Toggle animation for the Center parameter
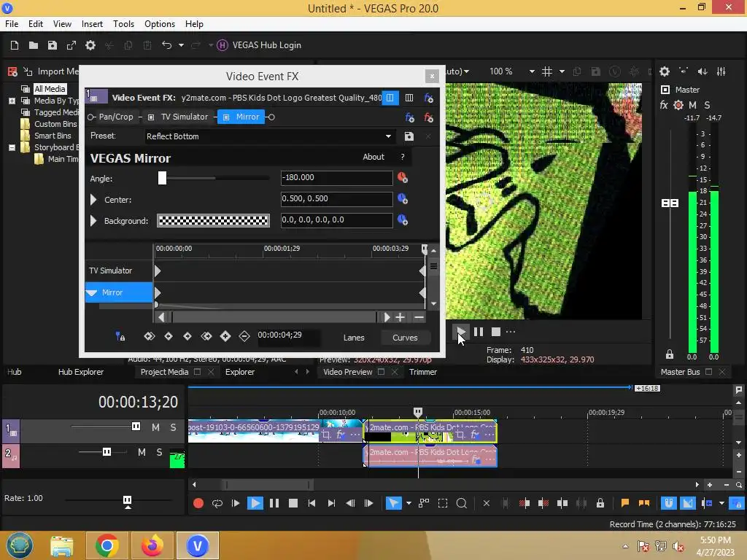The height and width of the screenshot is (560, 747). pos(402,198)
